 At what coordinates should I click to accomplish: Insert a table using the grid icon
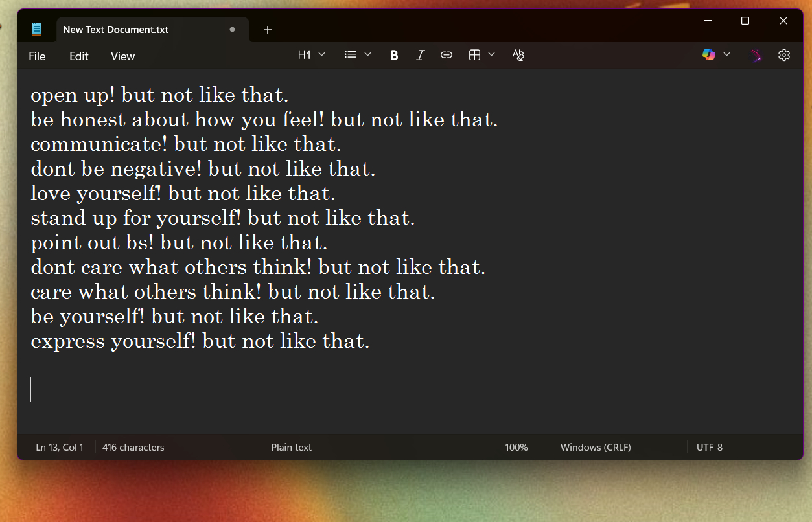click(474, 56)
